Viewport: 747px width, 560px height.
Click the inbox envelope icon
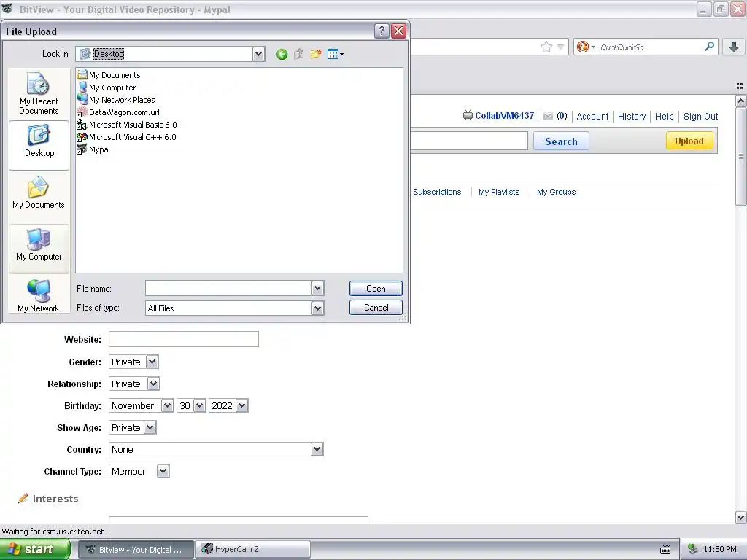(x=548, y=116)
